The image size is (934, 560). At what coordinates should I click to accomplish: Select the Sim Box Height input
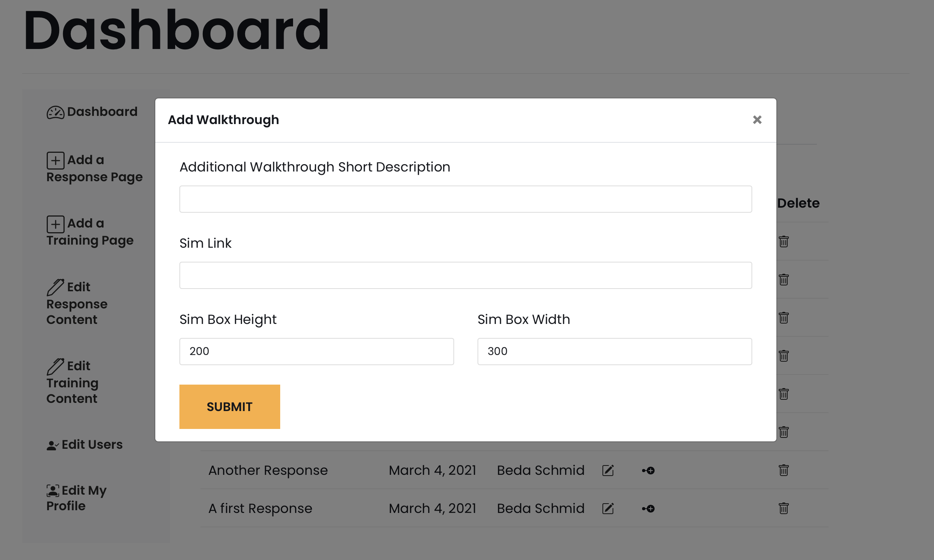(x=316, y=352)
